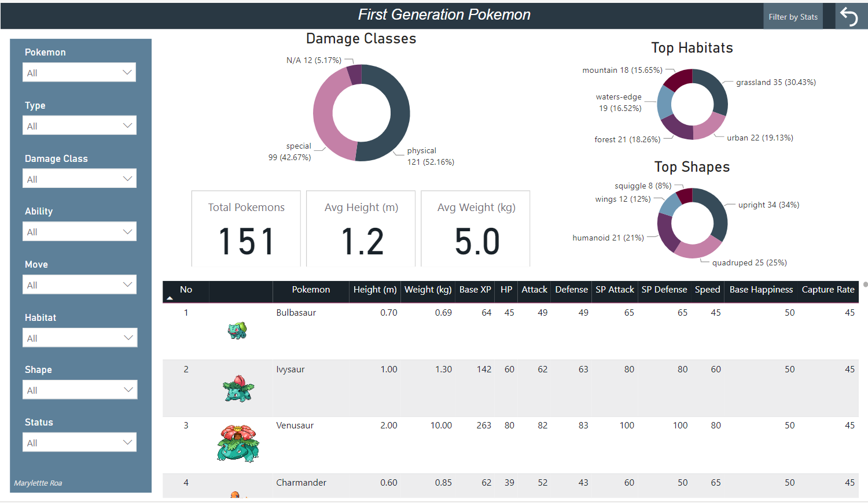The height and width of the screenshot is (503, 868).
Task: Select the Bulbasaur sprite image
Action: [x=237, y=331]
